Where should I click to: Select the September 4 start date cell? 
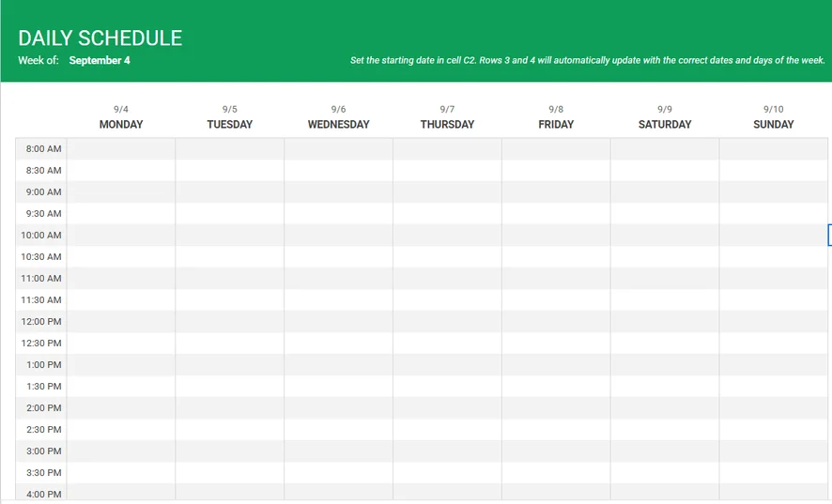(100, 61)
